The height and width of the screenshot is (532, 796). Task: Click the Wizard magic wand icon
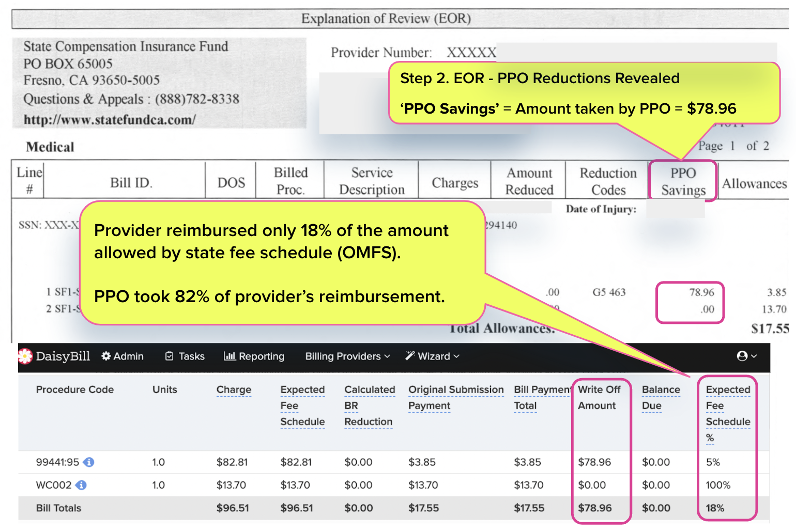(411, 356)
